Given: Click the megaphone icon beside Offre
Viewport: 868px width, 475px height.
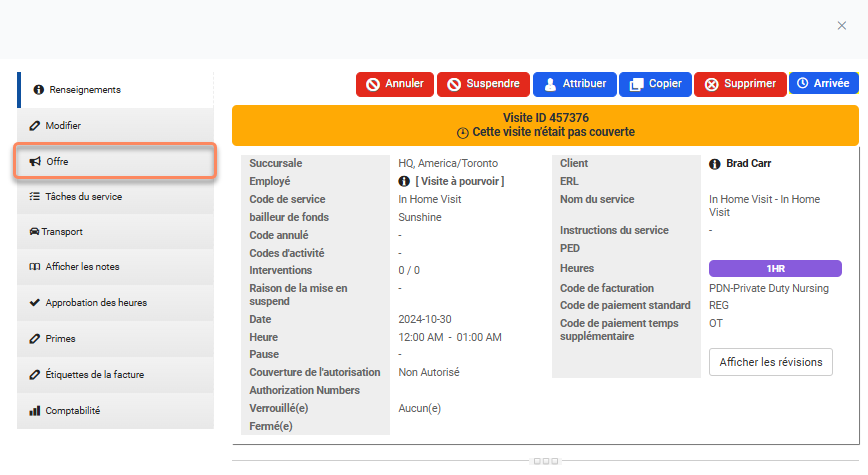Looking at the screenshot, I should [x=35, y=161].
